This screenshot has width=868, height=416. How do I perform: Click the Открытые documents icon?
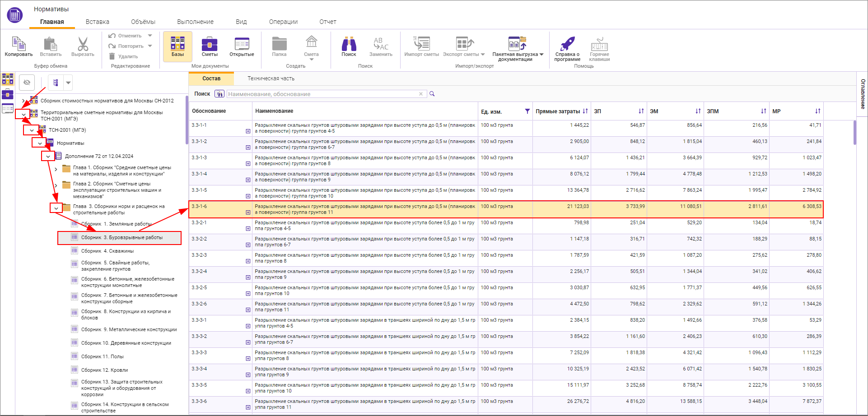pos(242,44)
